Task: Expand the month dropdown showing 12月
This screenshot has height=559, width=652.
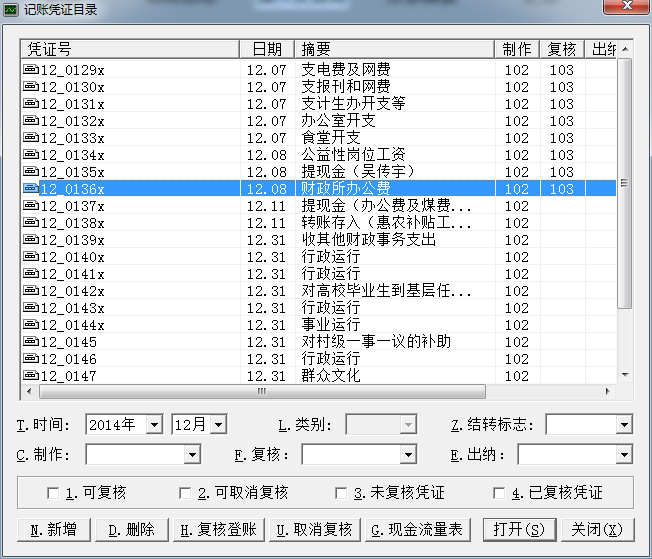Action: tap(218, 425)
